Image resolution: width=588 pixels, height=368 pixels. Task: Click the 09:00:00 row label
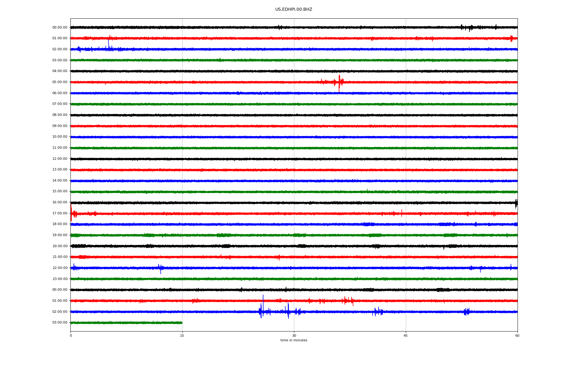[60, 126]
